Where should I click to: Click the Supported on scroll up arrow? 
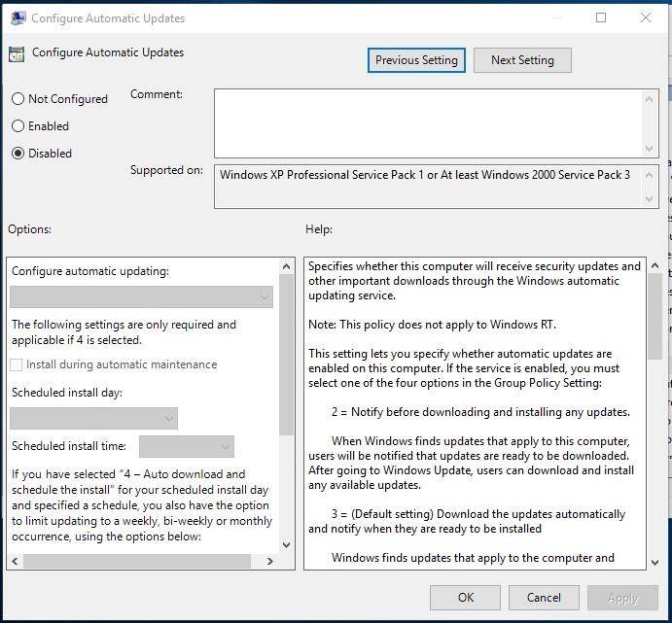649,175
